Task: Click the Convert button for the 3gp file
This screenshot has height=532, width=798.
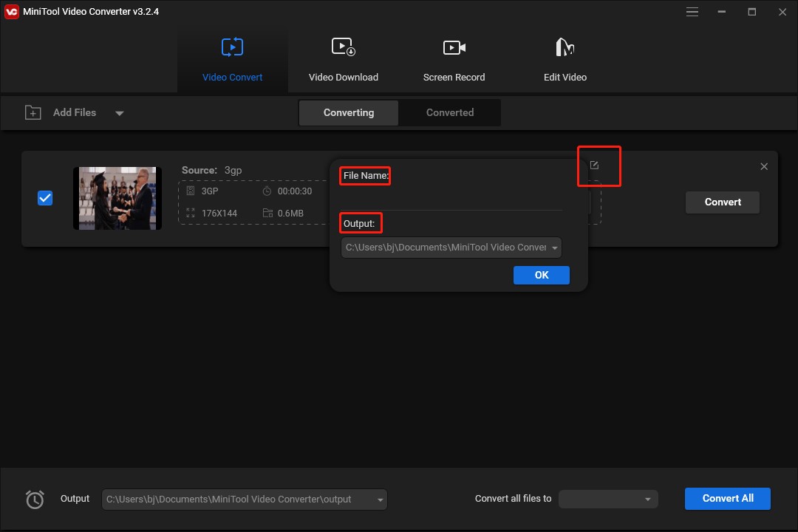Action: point(722,202)
